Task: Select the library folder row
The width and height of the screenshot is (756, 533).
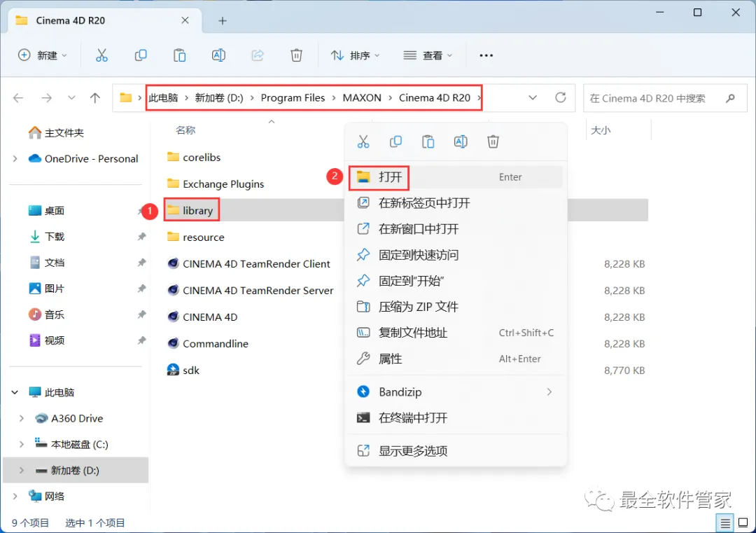Action: (406, 210)
